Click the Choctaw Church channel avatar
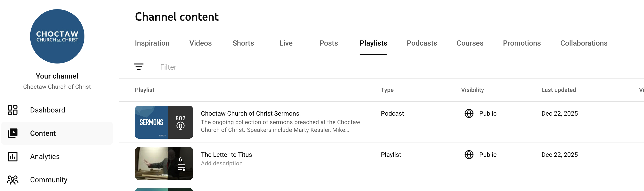Image resolution: width=644 pixels, height=191 pixels. [57, 36]
